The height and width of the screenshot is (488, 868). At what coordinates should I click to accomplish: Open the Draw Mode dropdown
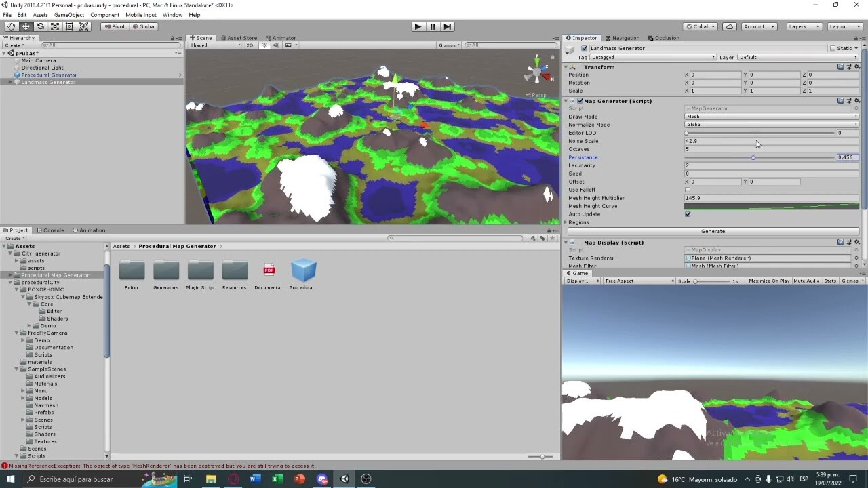pos(770,117)
